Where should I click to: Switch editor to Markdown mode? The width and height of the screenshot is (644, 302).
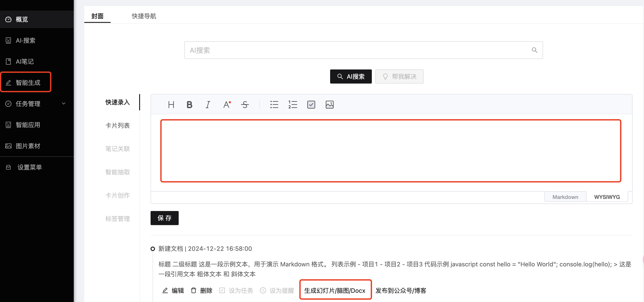565,197
